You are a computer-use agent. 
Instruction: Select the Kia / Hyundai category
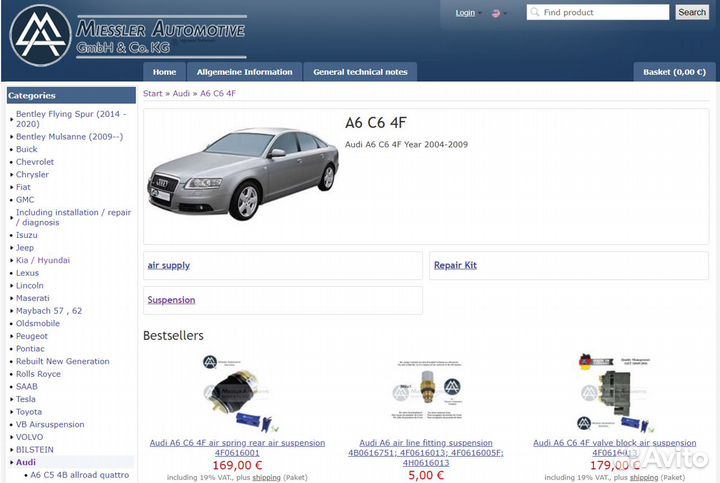[x=43, y=260]
